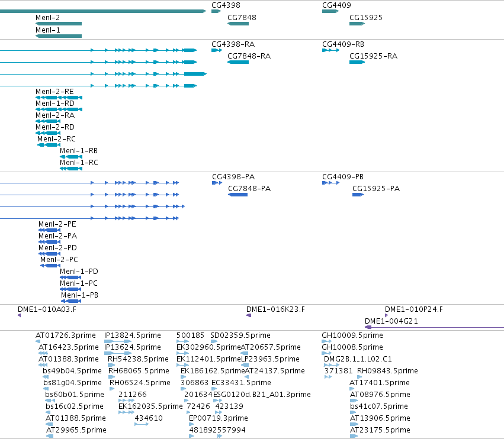Select transcript CG4409-RB

tap(330, 50)
